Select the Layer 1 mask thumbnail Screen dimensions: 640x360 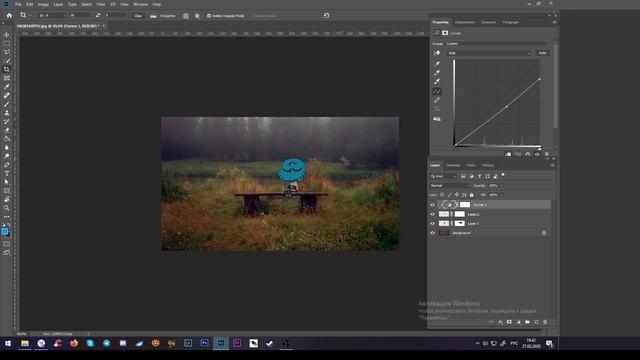pos(460,224)
